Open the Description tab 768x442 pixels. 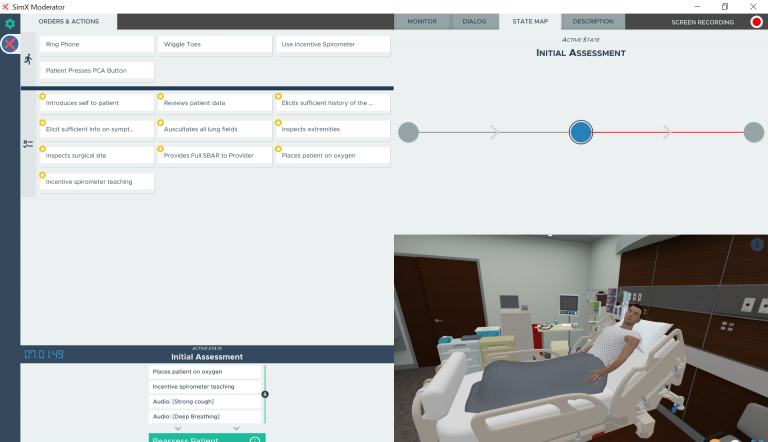(x=593, y=22)
